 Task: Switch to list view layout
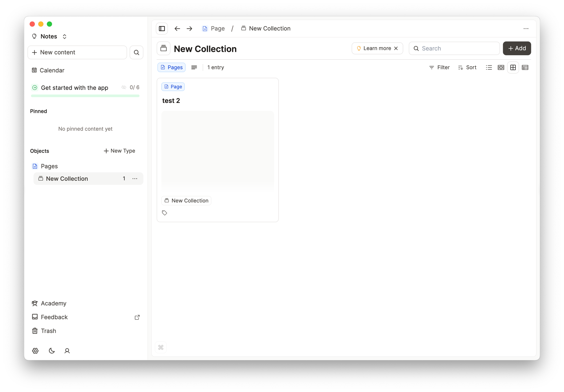pyautogui.click(x=489, y=67)
